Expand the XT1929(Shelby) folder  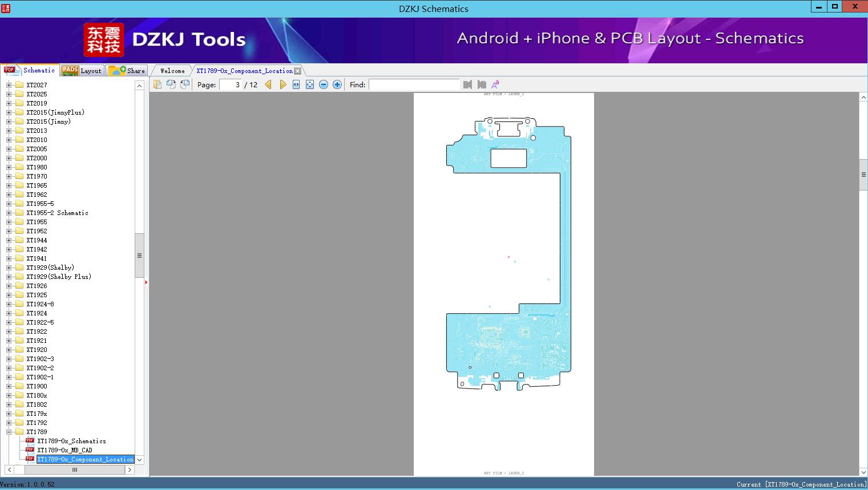click(x=9, y=268)
